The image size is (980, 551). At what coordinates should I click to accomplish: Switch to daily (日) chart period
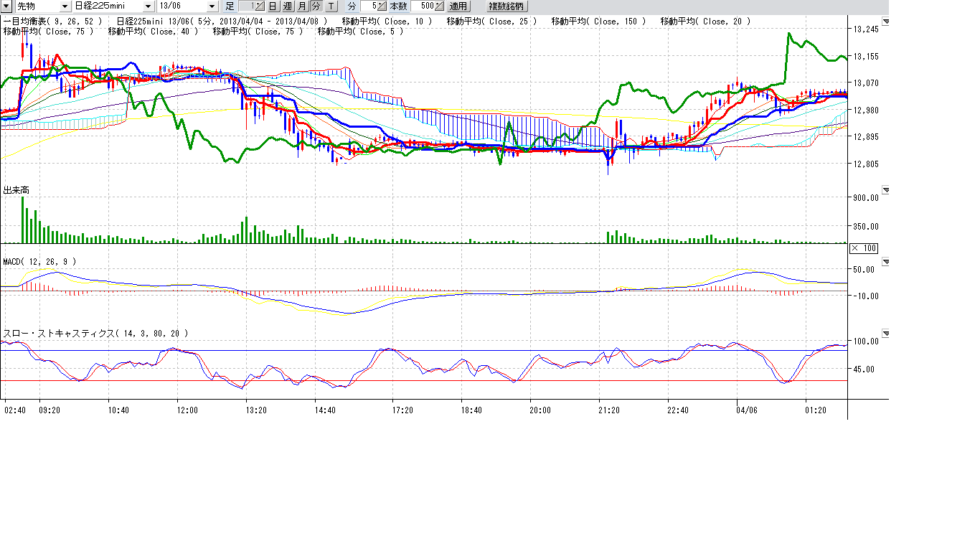[x=273, y=6]
